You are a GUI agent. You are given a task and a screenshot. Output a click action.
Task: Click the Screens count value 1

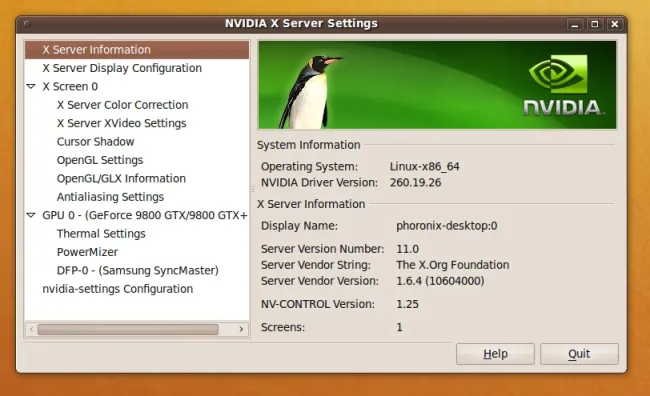coord(400,328)
